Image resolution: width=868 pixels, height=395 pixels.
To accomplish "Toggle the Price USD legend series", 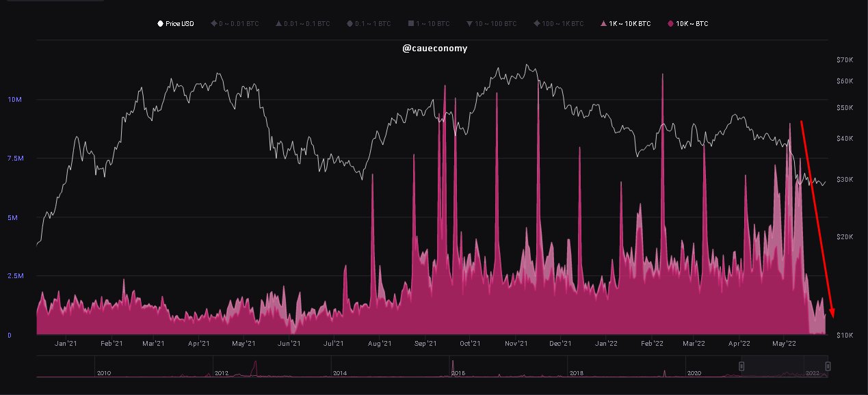I will (x=179, y=24).
